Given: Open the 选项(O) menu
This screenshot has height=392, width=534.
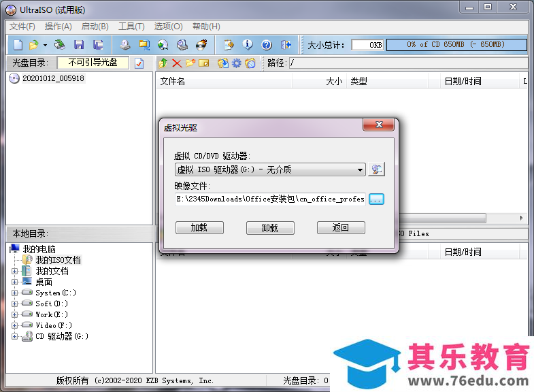Looking at the screenshot, I should [x=168, y=27].
